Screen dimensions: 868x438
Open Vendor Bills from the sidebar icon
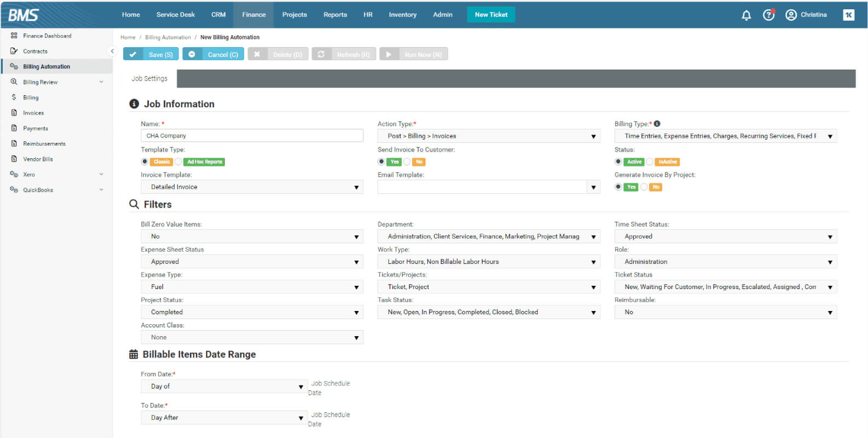pos(14,159)
